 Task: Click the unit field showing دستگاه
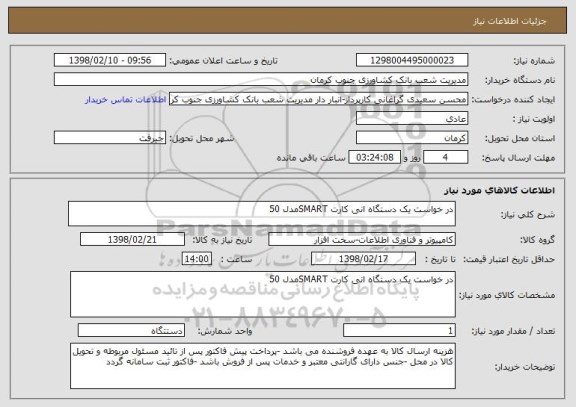click(131, 330)
